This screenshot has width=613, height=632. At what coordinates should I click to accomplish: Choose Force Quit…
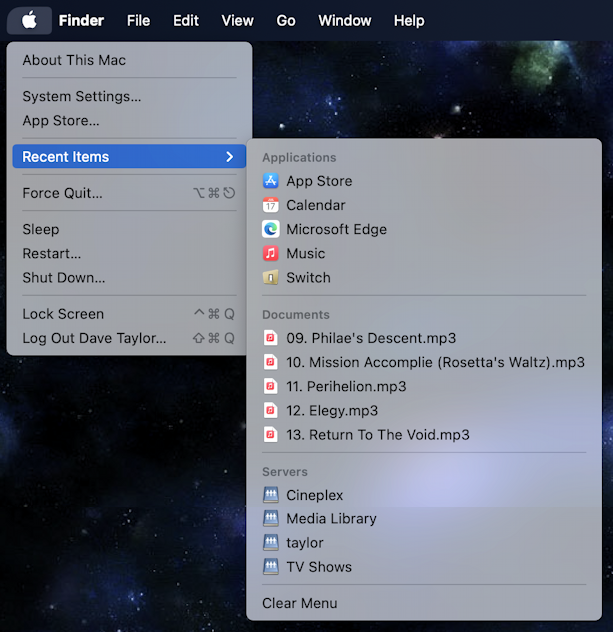point(129,193)
